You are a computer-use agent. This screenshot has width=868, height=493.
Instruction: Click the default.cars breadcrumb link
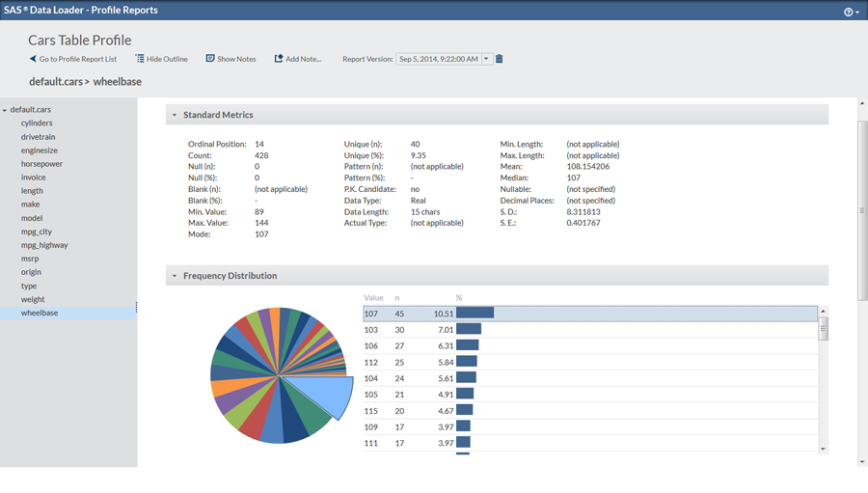(55, 82)
